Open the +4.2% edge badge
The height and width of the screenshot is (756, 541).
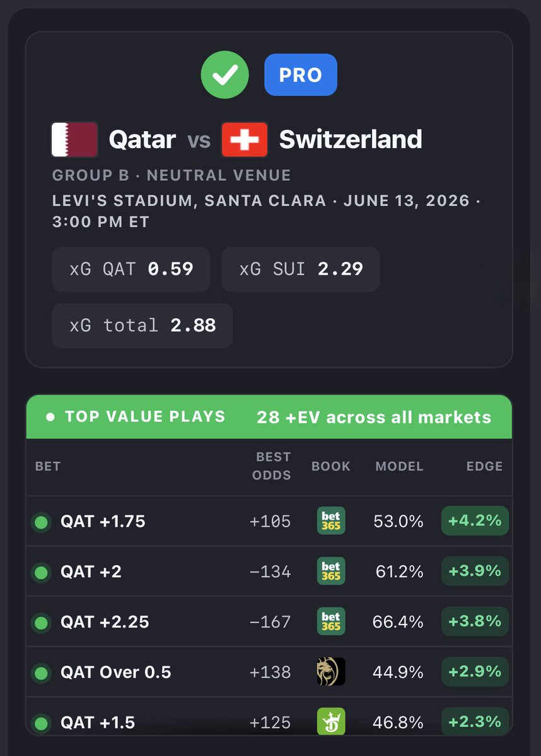coord(475,521)
